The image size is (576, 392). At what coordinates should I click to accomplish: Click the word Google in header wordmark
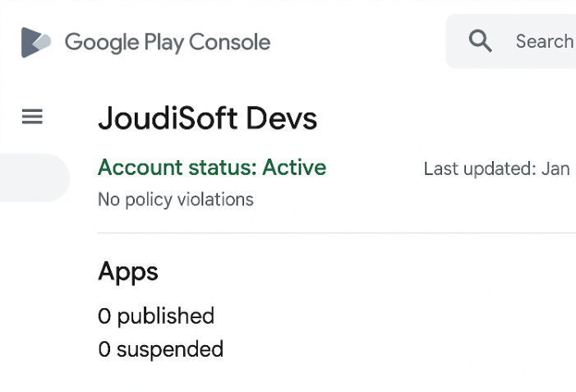pyautogui.click(x=102, y=43)
